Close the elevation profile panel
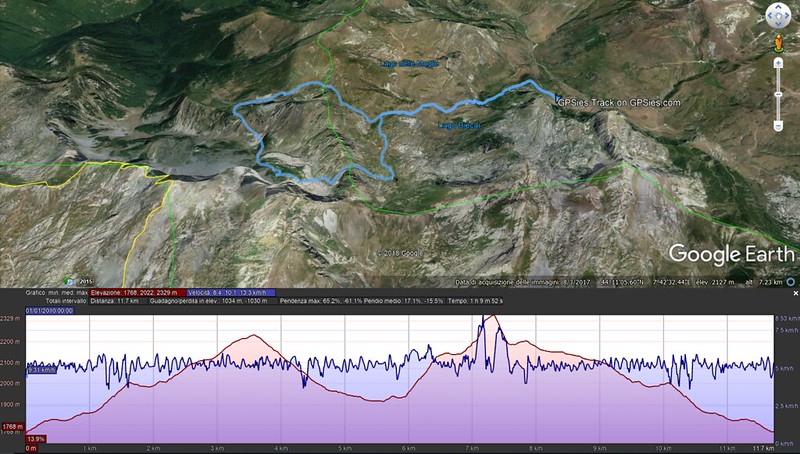Image resolution: width=800 pixels, height=454 pixels. click(795, 293)
